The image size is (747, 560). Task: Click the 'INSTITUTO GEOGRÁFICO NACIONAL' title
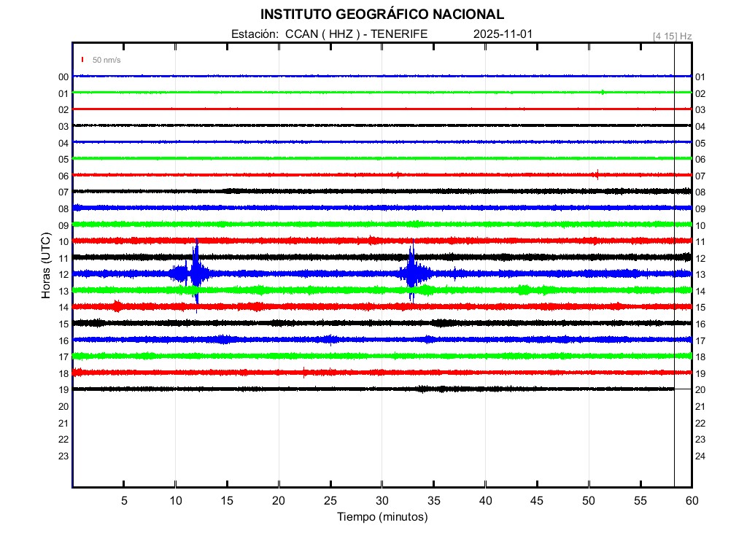tap(382, 14)
